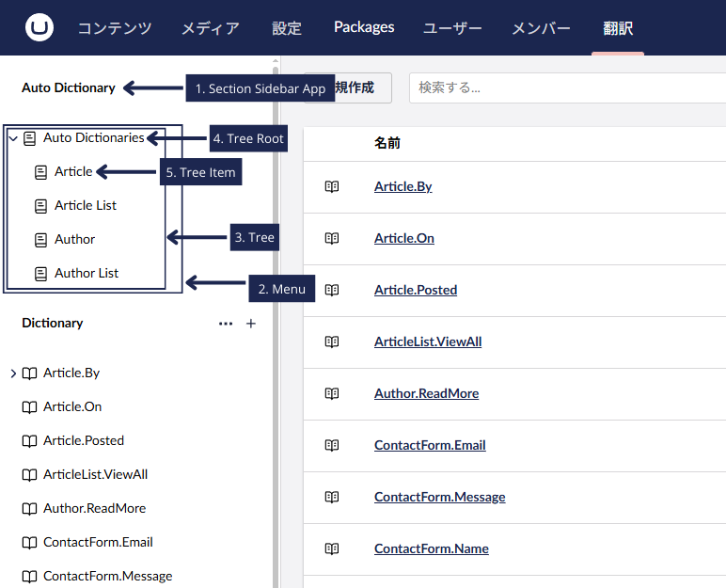726x588 pixels.
Task: Expand the Article.By dictionary tree item
Action: click(13, 373)
